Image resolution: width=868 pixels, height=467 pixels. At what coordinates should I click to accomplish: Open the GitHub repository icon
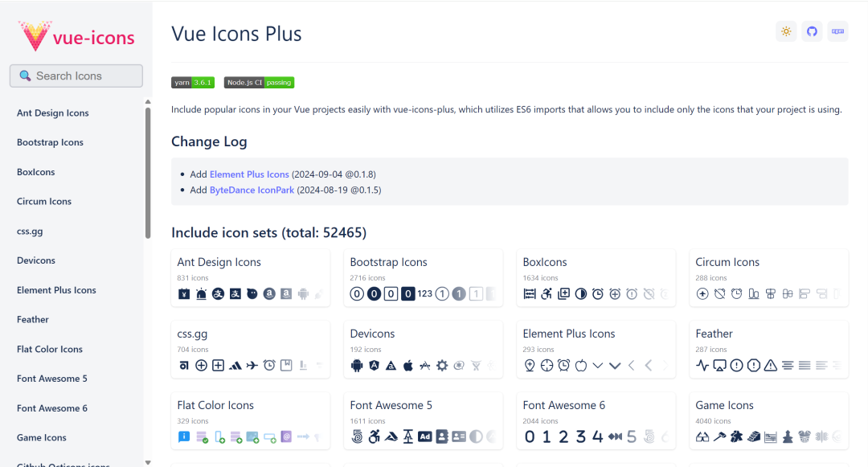click(x=812, y=31)
